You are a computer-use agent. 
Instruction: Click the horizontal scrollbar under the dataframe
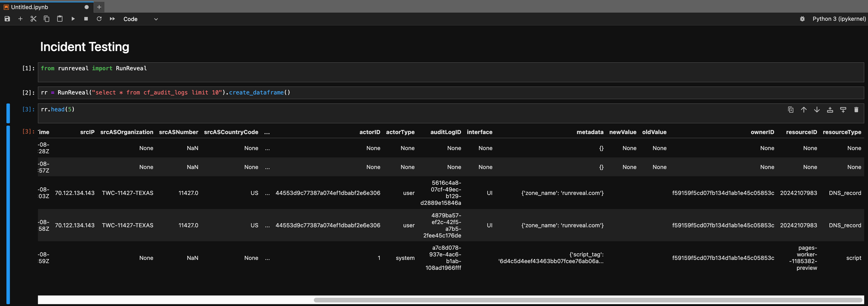pyautogui.click(x=588, y=300)
